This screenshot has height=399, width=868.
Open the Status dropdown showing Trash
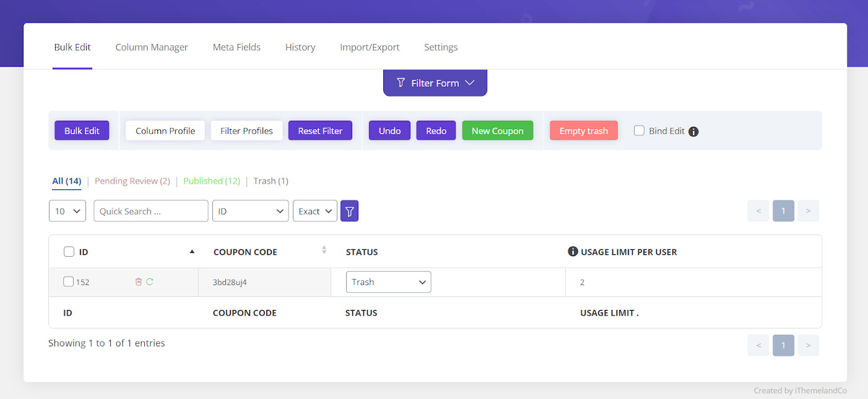coord(388,282)
